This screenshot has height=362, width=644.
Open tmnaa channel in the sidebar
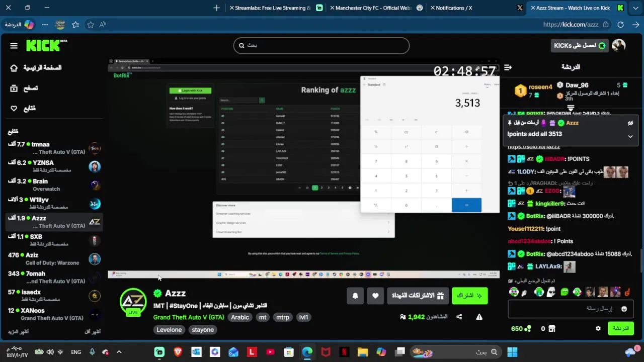pyautogui.click(x=54, y=148)
